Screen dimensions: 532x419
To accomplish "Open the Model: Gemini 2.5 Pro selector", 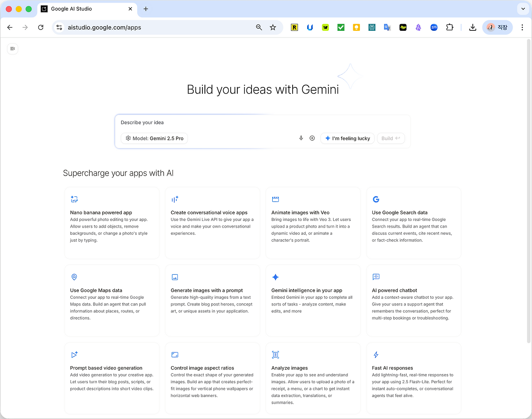I will (154, 138).
